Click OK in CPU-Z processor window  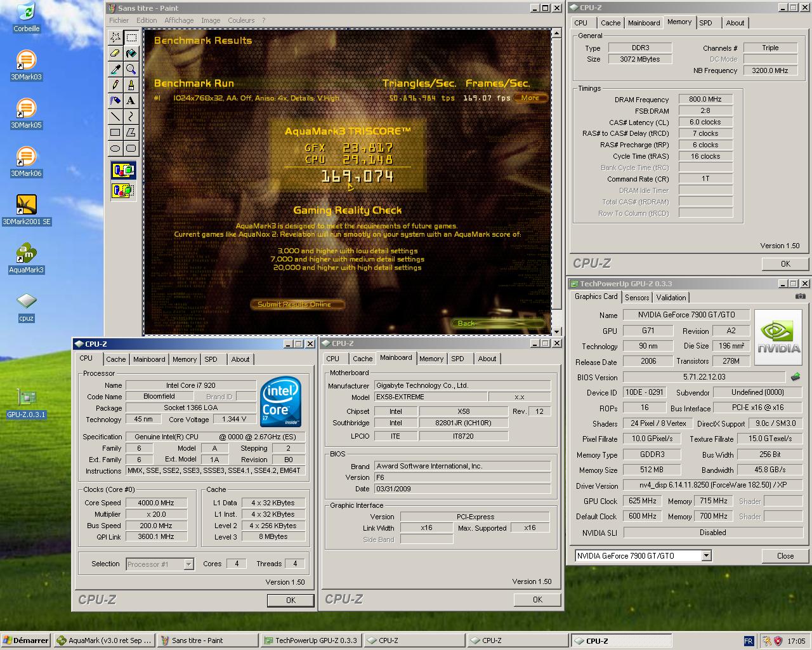291,600
